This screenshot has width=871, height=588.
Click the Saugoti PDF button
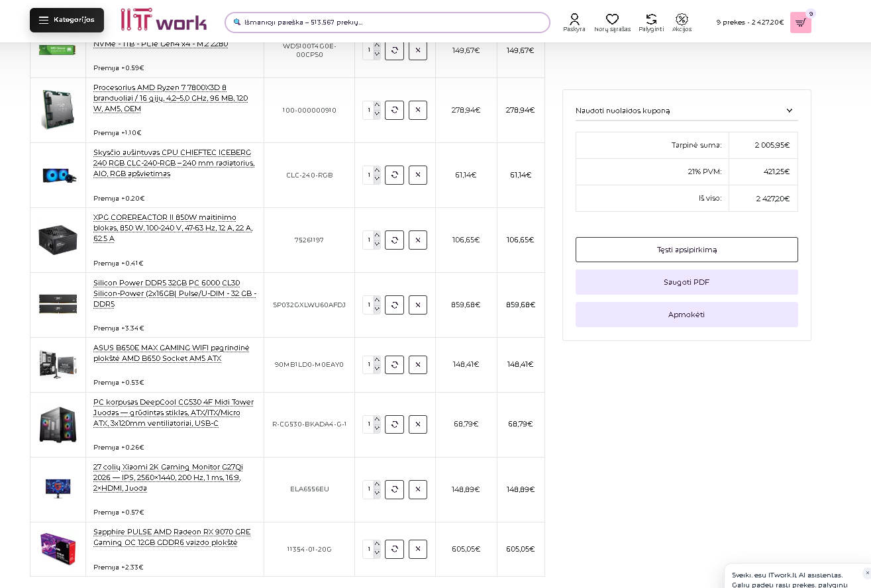(x=686, y=282)
